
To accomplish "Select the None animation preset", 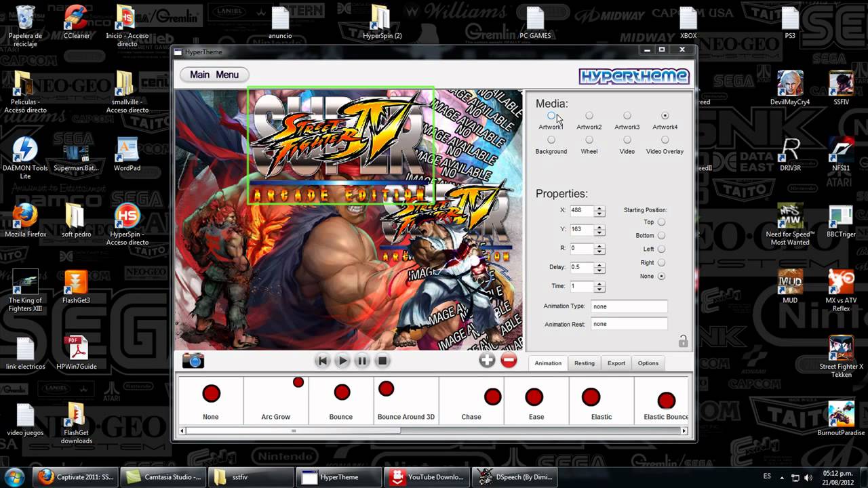I will point(211,401).
